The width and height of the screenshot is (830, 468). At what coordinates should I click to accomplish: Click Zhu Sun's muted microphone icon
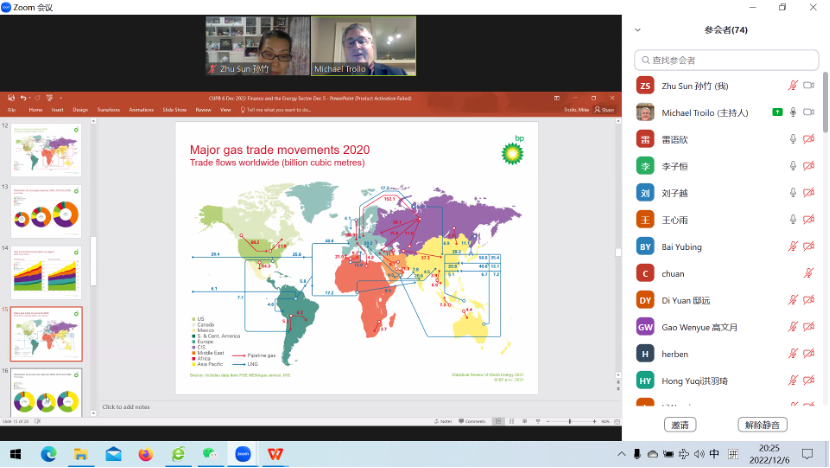(x=793, y=86)
